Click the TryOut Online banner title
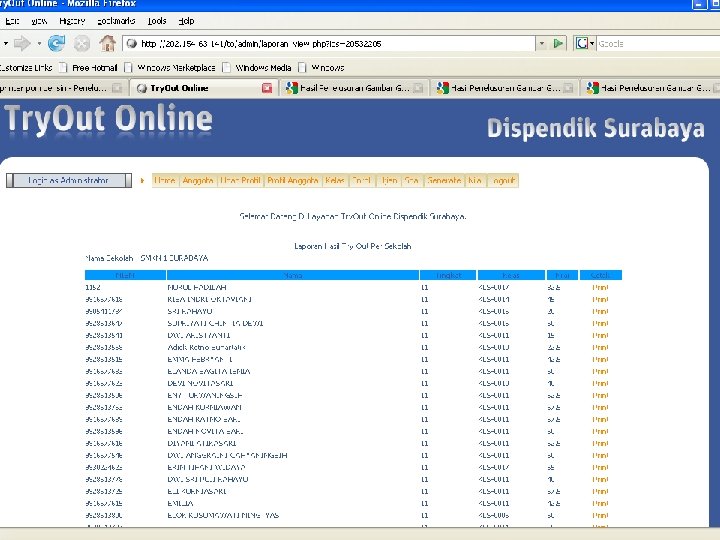The width and height of the screenshot is (720, 540). click(x=109, y=119)
